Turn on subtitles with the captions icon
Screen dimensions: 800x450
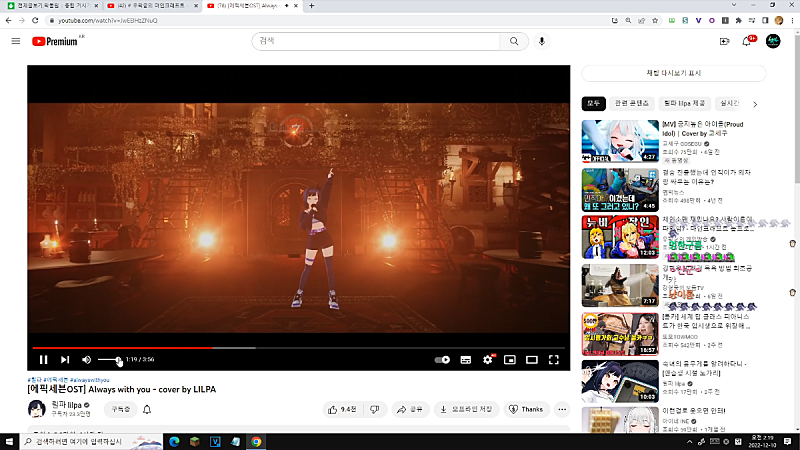click(465, 360)
